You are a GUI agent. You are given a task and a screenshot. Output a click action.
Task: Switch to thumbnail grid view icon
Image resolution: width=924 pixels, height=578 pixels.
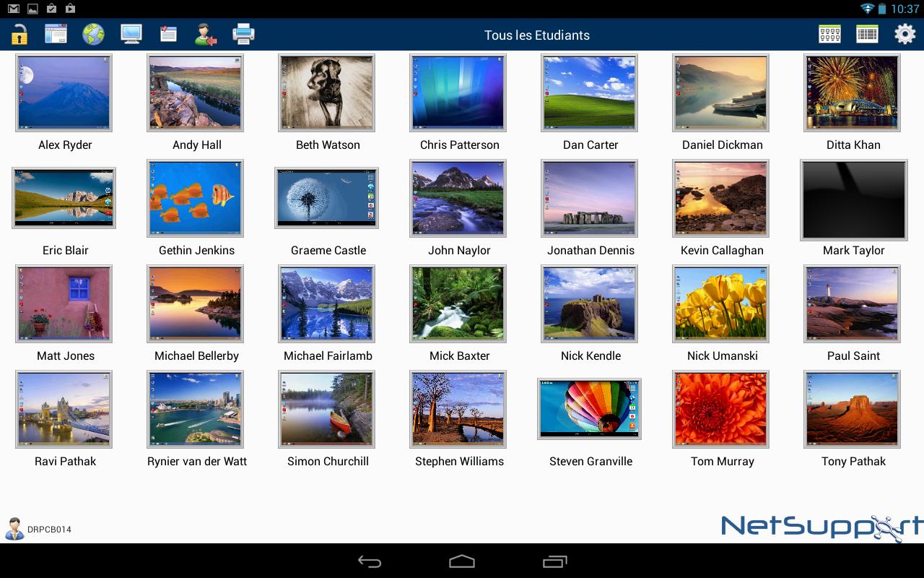click(829, 34)
